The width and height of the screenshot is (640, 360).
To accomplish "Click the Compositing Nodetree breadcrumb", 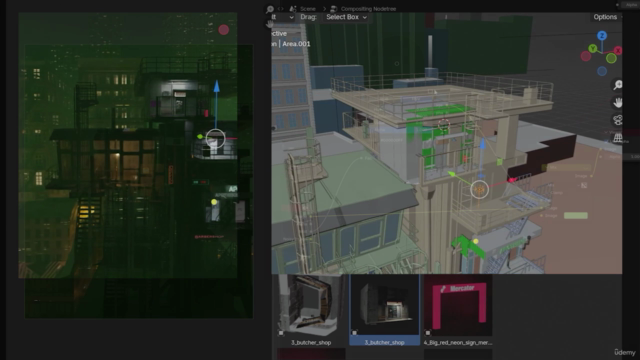I will tap(368, 9).
